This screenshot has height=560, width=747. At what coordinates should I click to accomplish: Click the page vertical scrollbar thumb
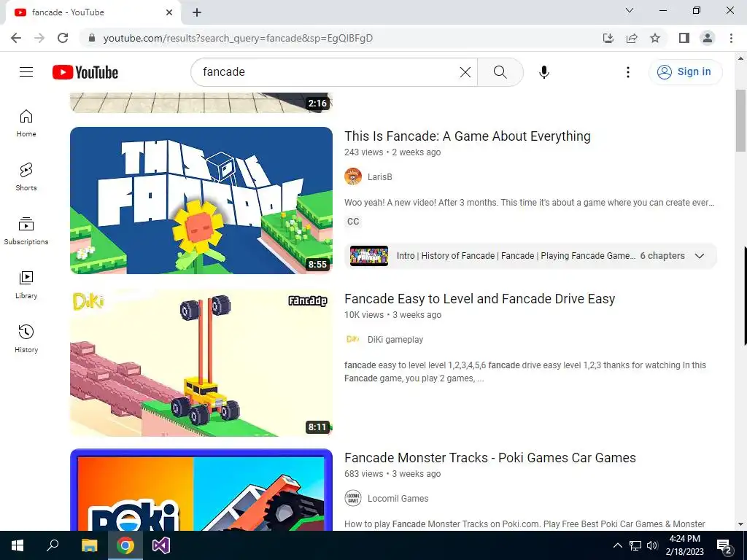(x=740, y=120)
